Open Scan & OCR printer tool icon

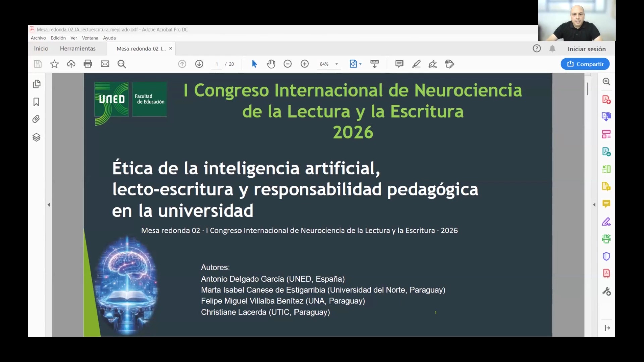(606, 239)
